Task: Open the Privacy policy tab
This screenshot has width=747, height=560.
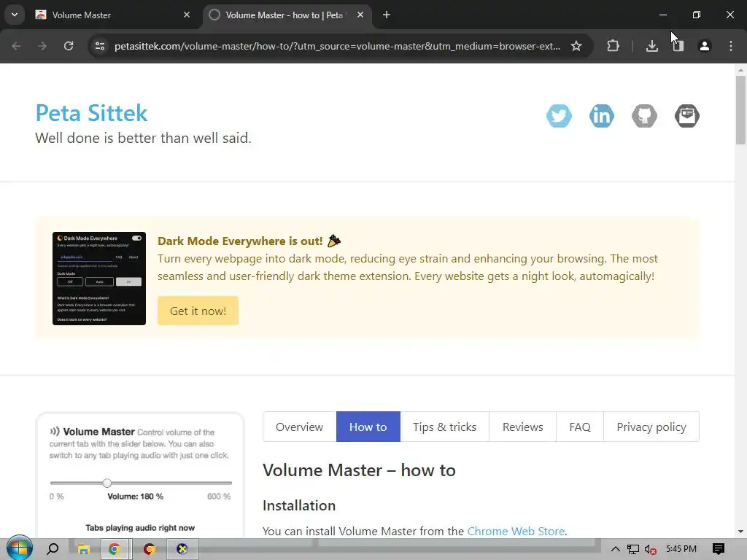Action: pos(651,427)
